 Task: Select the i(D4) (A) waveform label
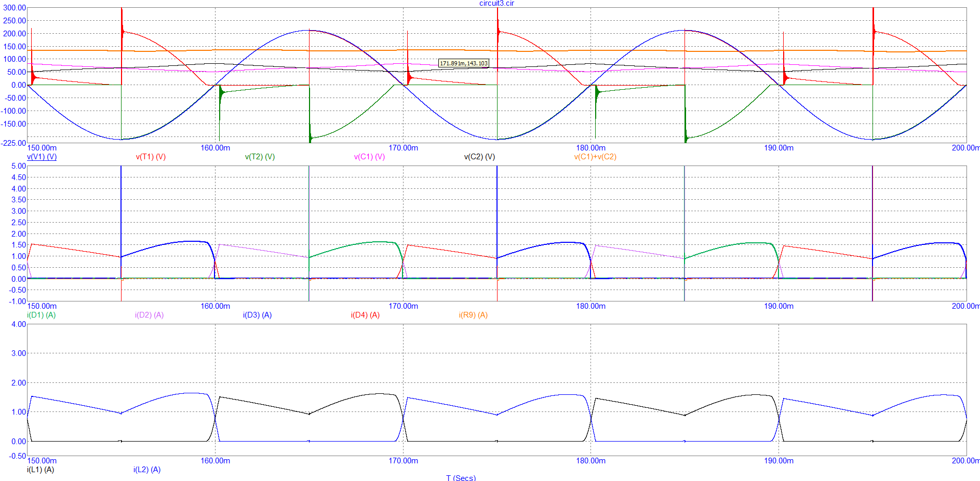pos(365,315)
